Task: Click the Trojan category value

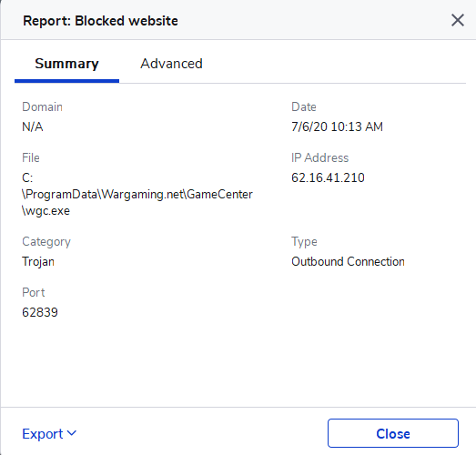Action: pos(38,262)
